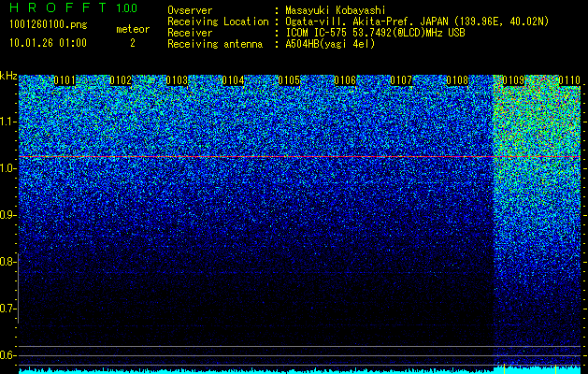Click the 0108 time marker label
The image size is (588, 374).
(x=457, y=80)
